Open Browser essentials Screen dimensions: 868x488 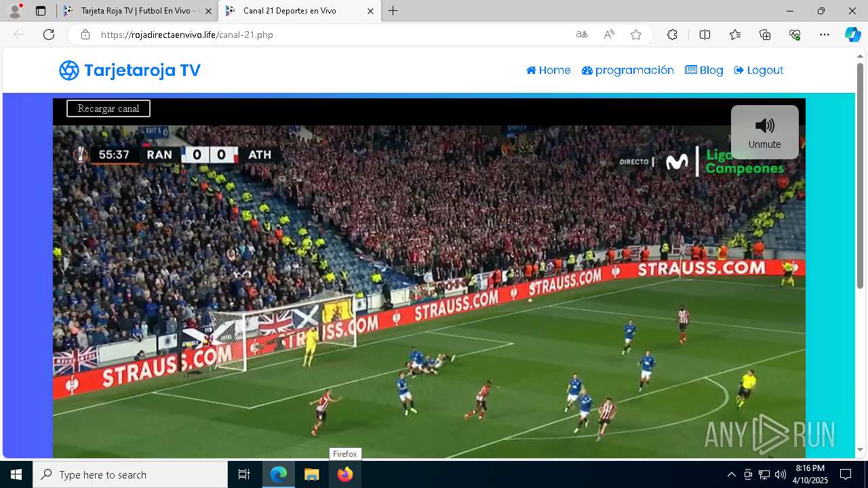[x=795, y=35]
